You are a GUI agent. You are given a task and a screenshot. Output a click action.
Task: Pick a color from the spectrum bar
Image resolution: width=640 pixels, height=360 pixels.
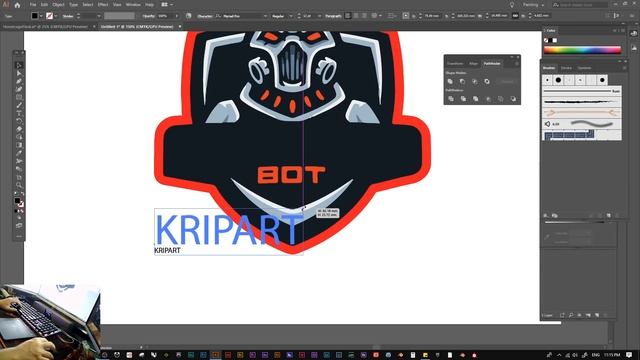coord(582,50)
